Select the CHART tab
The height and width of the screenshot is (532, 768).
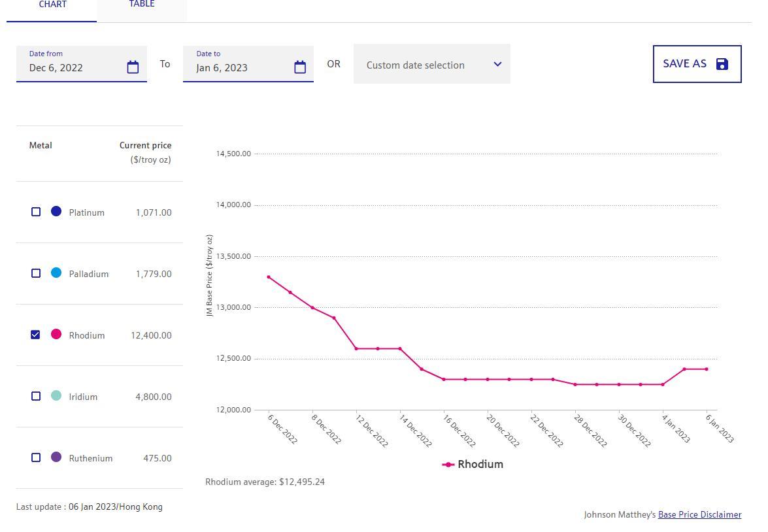coord(52,5)
